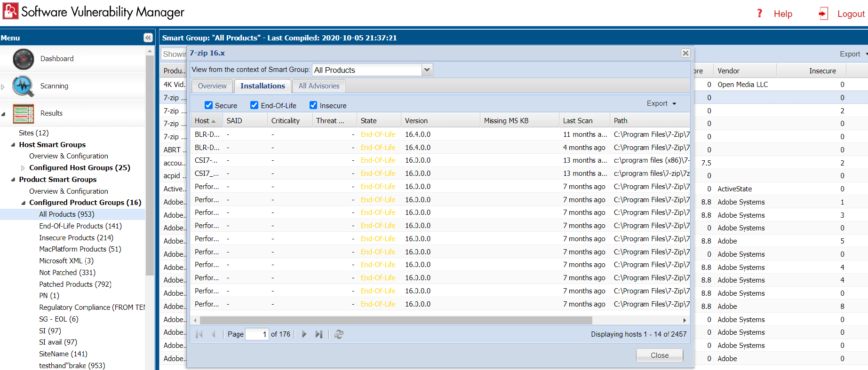Screen dimensions: 868x370
Task: Open the Export menu in dialog
Action: click(x=661, y=103)
